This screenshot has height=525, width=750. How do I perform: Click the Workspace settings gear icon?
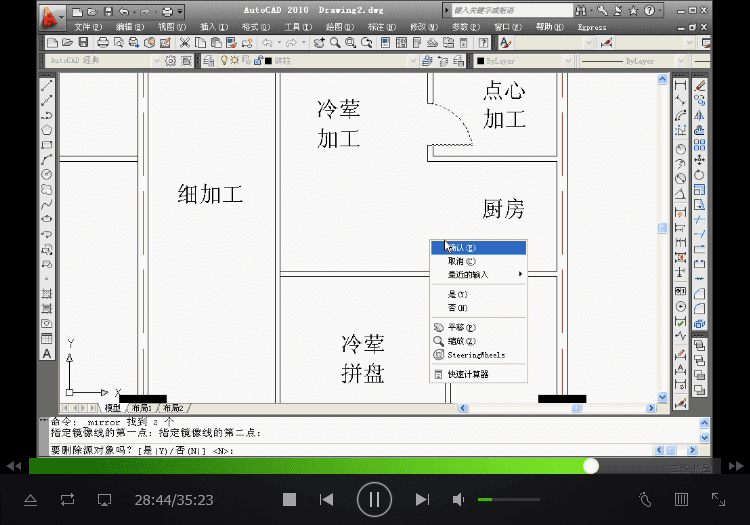[171, 61]
